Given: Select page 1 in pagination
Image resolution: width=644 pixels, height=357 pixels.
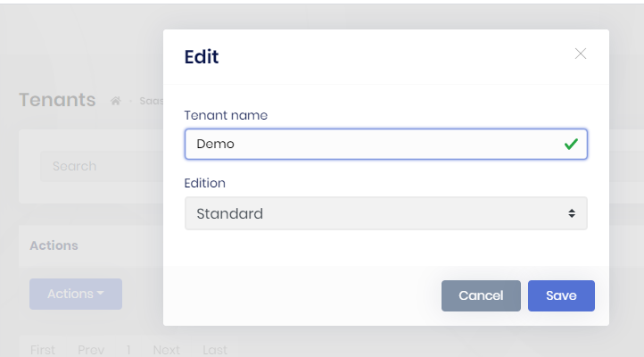Looking at the screenshot, I should click(128, 350).
